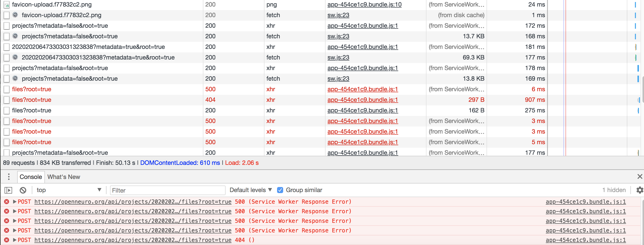Open the Default levels dropdown
This screenshot has height=245, width=644.
point(251,190)
